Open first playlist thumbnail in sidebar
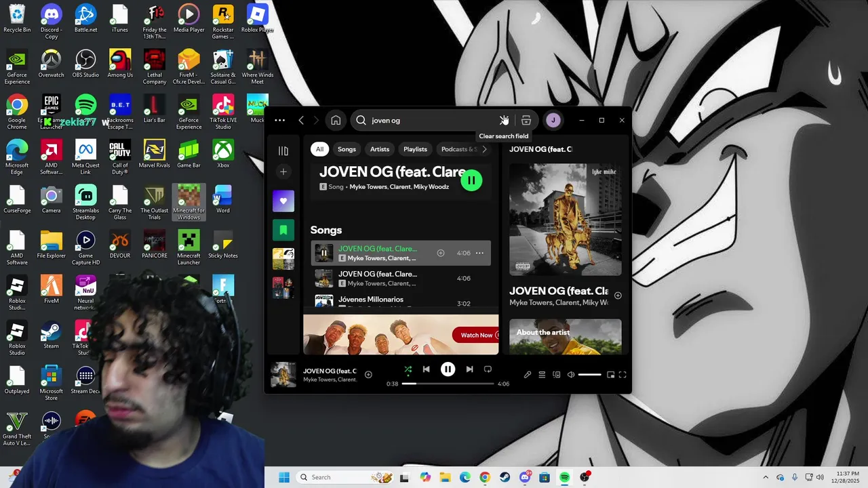Screen dimensions: 868x488 click(283, 259)
